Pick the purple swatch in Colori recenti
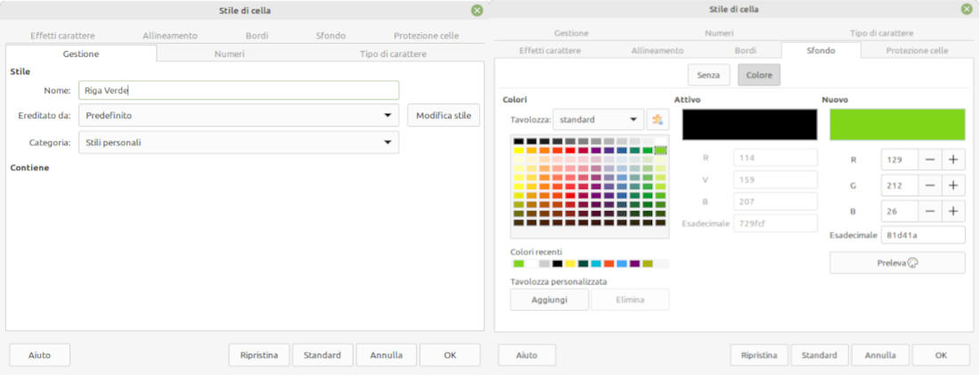This screenshot has width=980, height=375. [x=635, y=264]
